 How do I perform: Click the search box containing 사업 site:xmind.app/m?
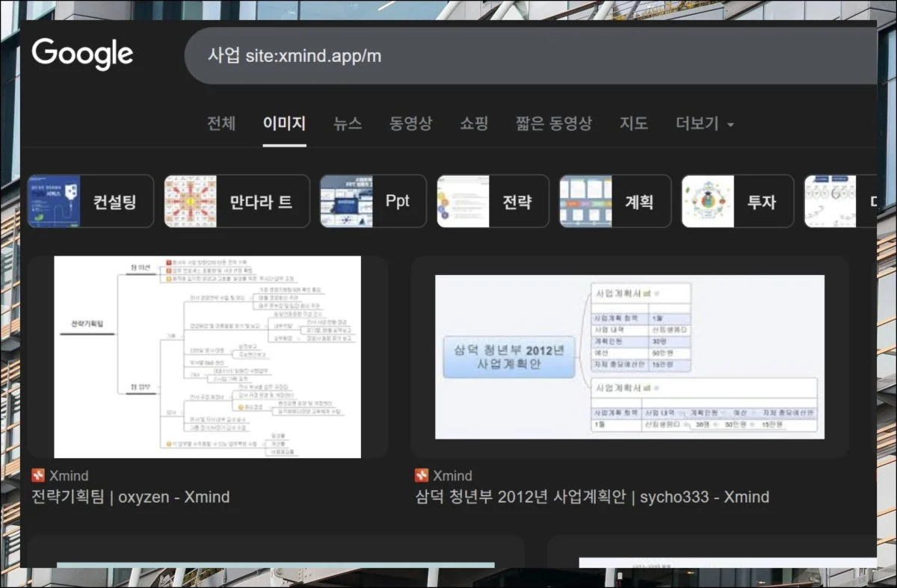coord(523,56)
